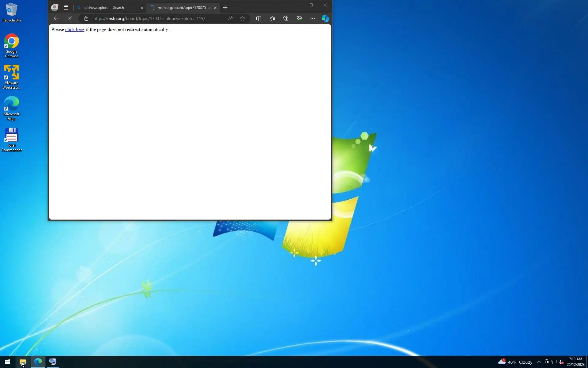588x368 pixels.
Task: Open the Browser essentials heart icon
Action: coord(299,18)
